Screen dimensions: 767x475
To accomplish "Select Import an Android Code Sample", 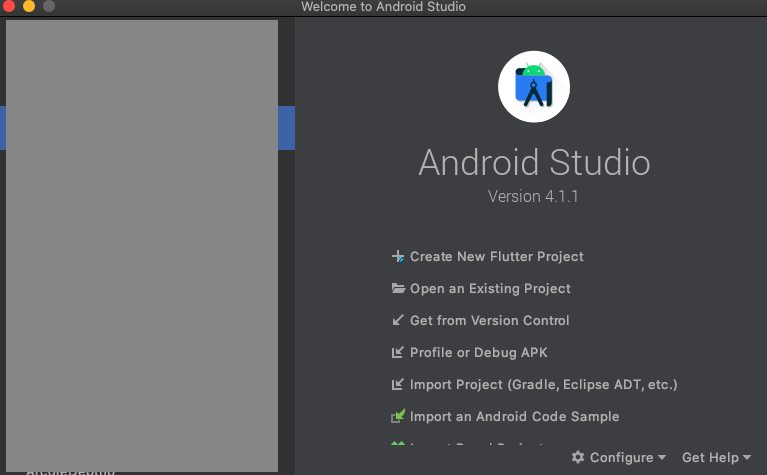I will point(515,416).
